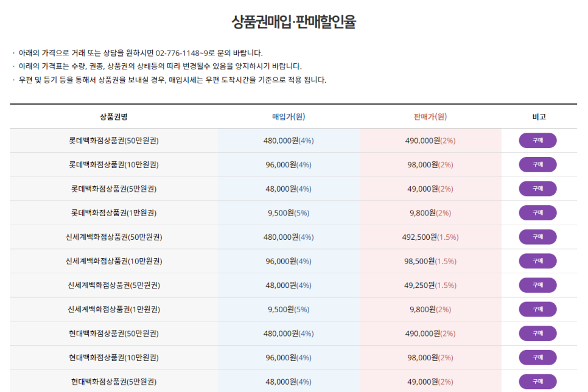Click product name 신세계백화점상품권(10만원권)

point(114,261)
